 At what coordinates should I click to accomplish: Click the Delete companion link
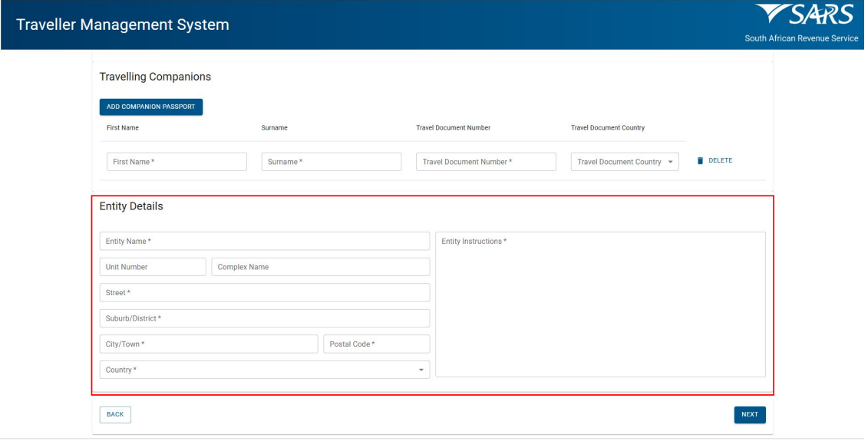[x=719, y=161]
